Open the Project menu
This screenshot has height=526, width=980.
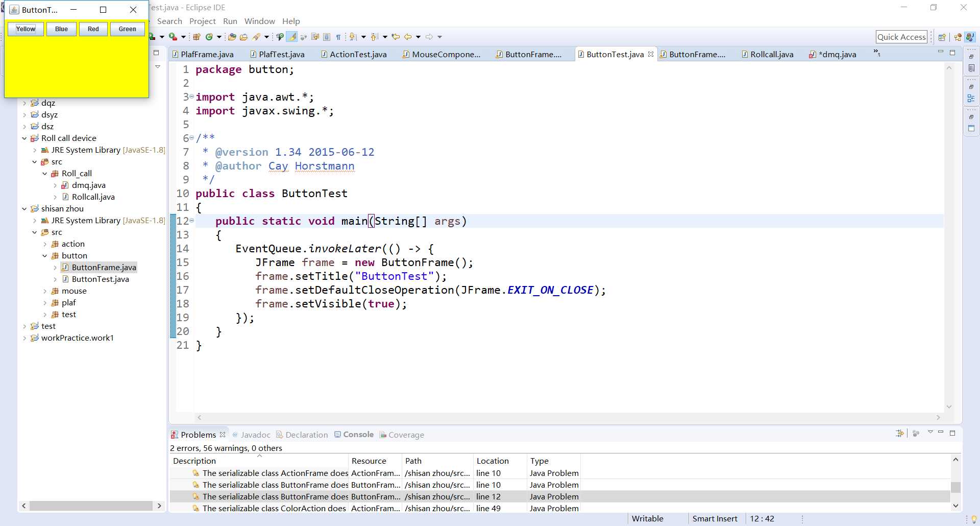tap(203, 21)
